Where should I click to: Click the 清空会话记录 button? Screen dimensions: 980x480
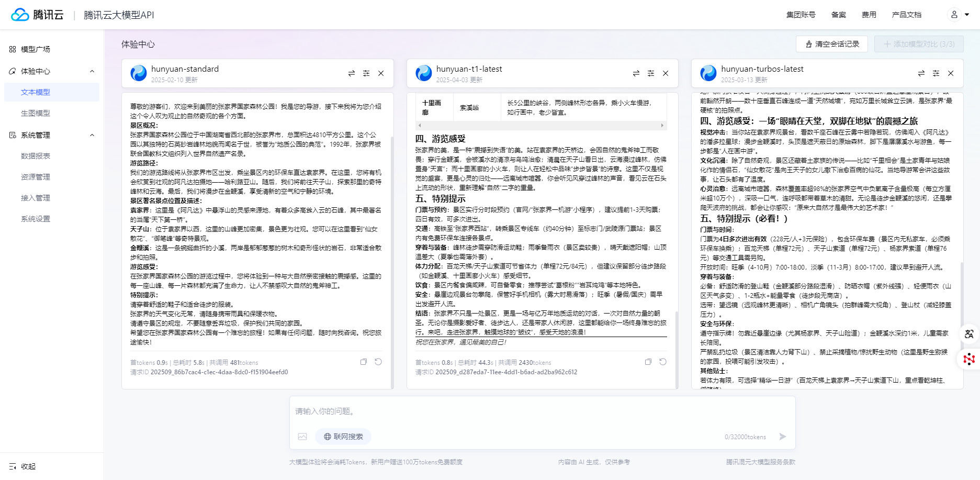coord(832,44)
